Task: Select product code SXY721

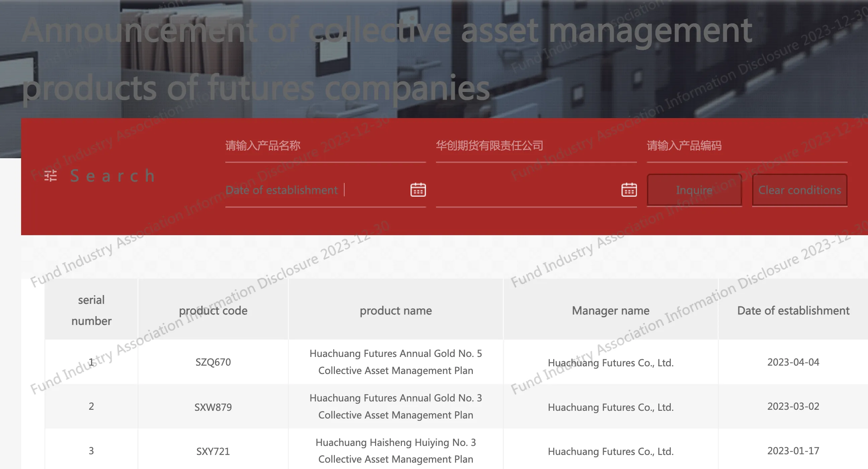Action: pos(213,451)
